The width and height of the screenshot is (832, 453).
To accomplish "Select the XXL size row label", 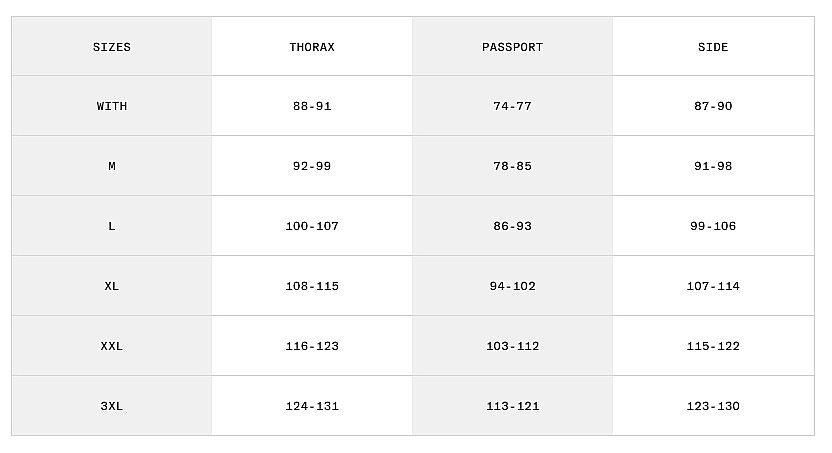I will click(112, 346).
